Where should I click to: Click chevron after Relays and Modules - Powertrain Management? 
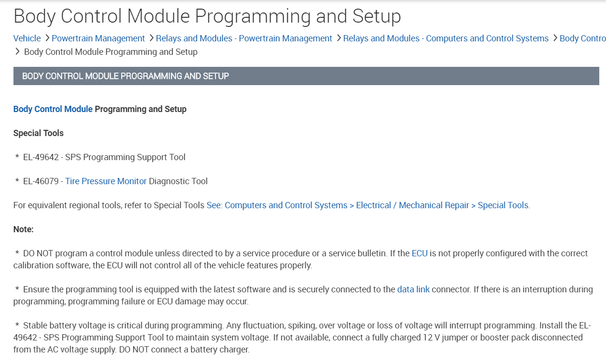tap(339, 38)
